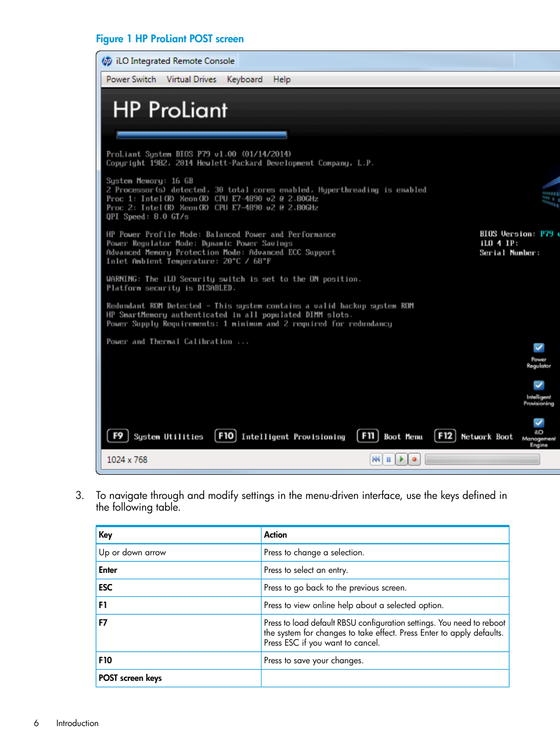Click 'Press to view online help' cell
Screen dimensions: 560x746
[385, 605]
